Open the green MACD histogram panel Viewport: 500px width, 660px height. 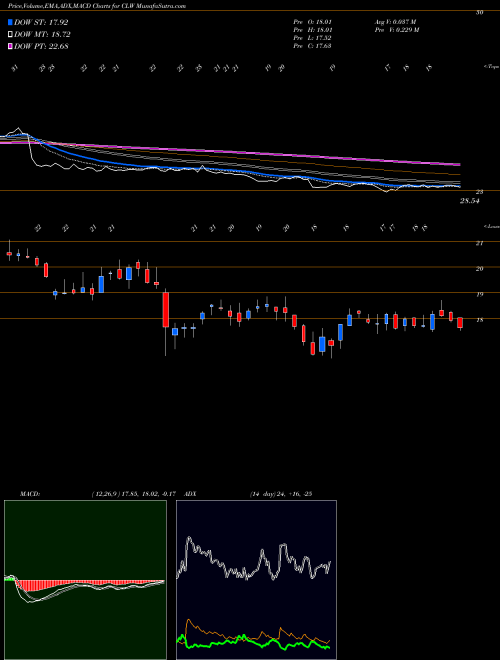85,580
